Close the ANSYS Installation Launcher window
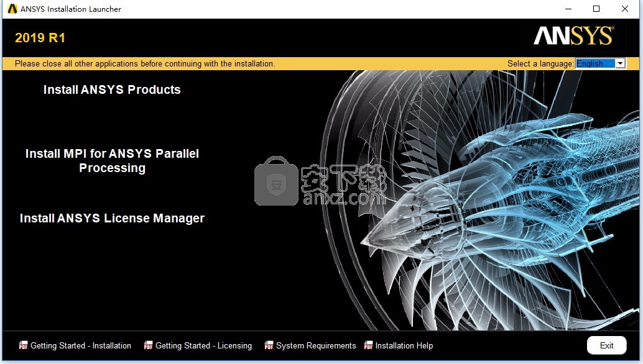The width and height of the screenshot is (643, 364). pyautogui.click(x=624, y=9)
